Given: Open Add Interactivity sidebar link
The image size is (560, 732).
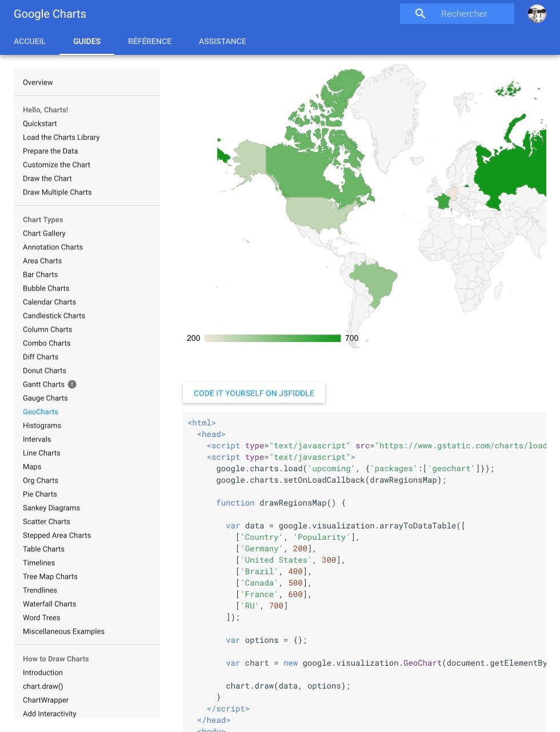Looking at the screenshot, I should click(x=50, y=714).
